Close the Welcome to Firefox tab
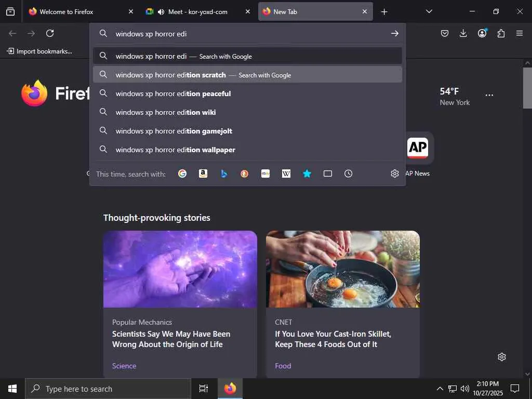Image resolution: width=532 pixels, height=399 pixels. [131, 11]
